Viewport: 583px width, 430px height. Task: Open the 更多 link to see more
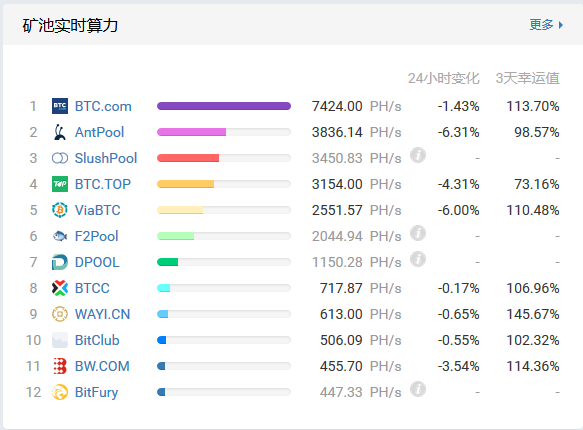coord(541,25)
